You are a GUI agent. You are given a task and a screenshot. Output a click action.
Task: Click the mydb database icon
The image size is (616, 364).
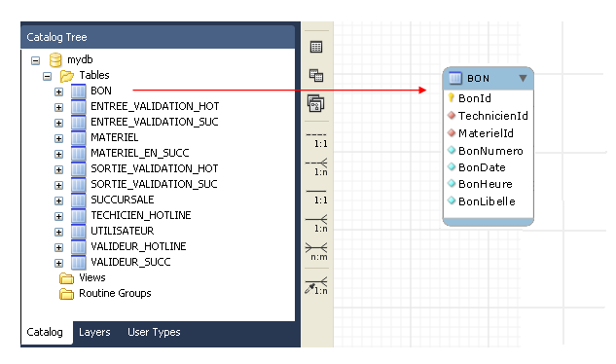coord(55,59)
